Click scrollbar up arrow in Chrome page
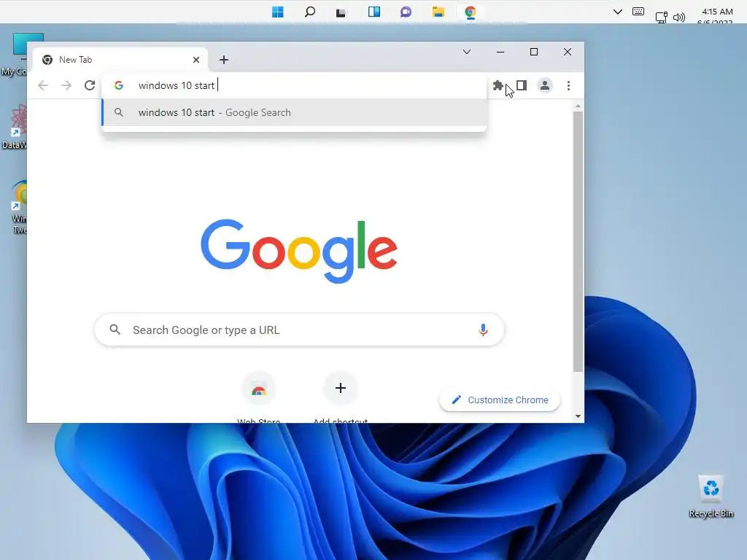The width and height of the screenshot is (747, 560). (x=578, y=106)
